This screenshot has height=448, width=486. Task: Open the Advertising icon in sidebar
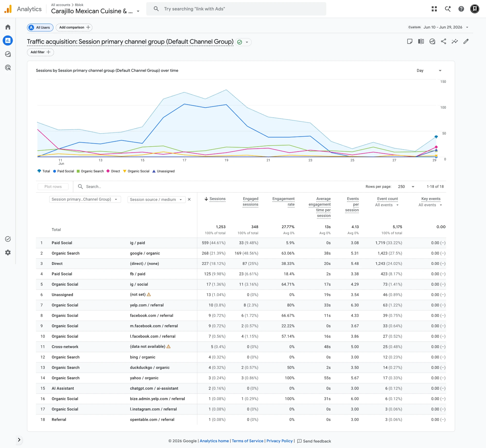point(8,68)
